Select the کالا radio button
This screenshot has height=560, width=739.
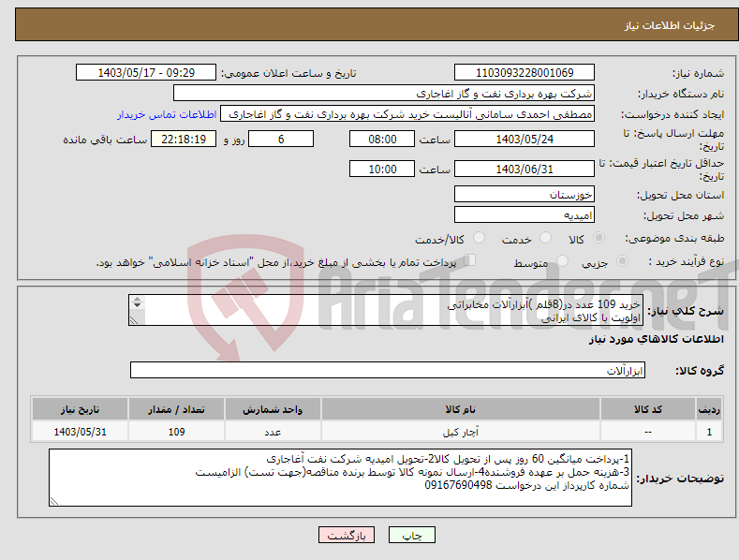[599, 238]
